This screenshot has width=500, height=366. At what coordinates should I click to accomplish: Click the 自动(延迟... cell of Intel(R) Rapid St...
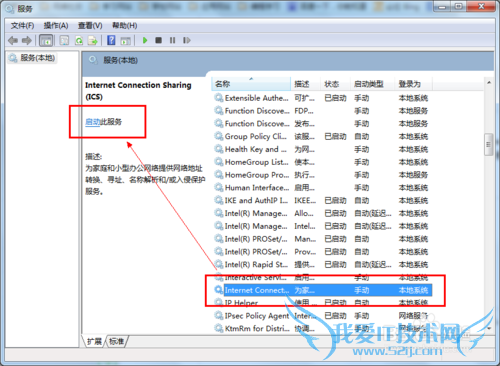373,265
